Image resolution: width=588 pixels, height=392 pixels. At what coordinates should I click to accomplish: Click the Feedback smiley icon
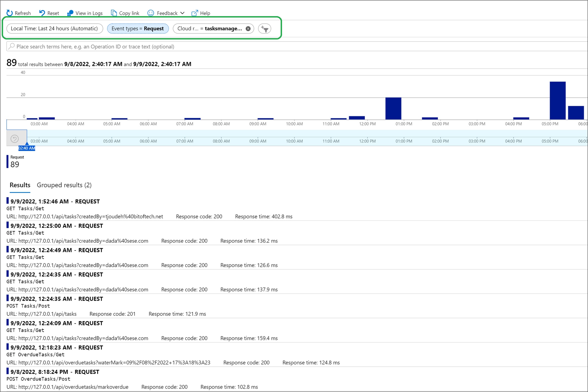click(x=151, y=13)
